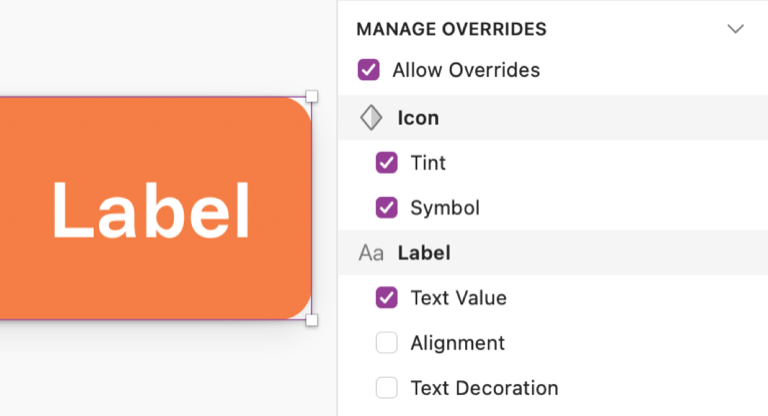Collapse the Manage Overrides section chevron
Screen dimensions: 768x416
[x=736, y=29]
